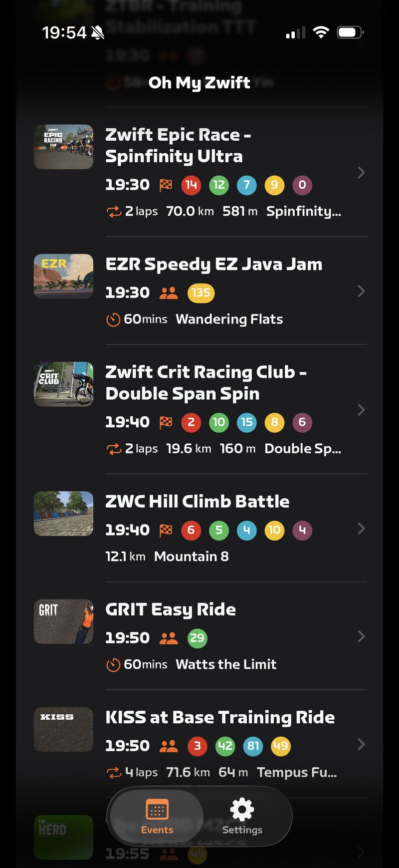Open the Zwift Crit Racing Club event title
399x868 pixels.
pos(205,383)
